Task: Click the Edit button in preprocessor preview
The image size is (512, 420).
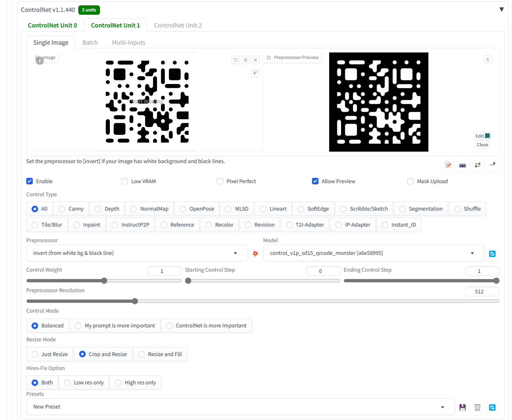Action: click(x=482, y=136)
